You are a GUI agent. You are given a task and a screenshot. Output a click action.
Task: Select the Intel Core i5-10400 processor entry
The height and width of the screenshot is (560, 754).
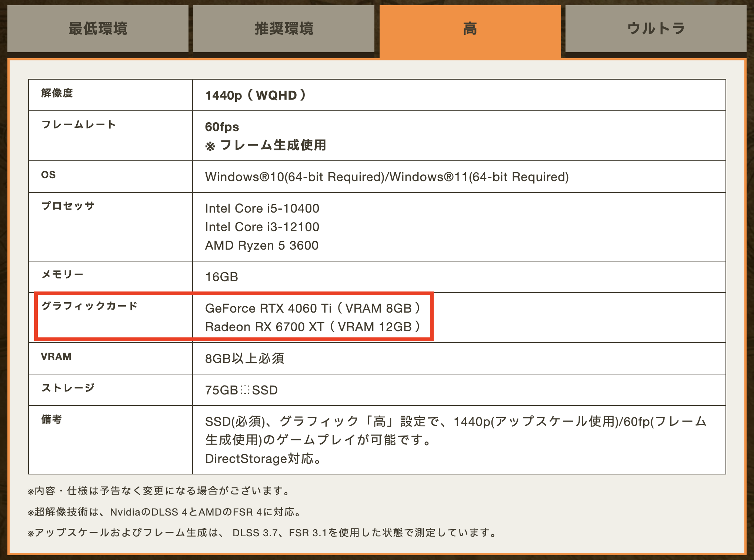point(262,209)
